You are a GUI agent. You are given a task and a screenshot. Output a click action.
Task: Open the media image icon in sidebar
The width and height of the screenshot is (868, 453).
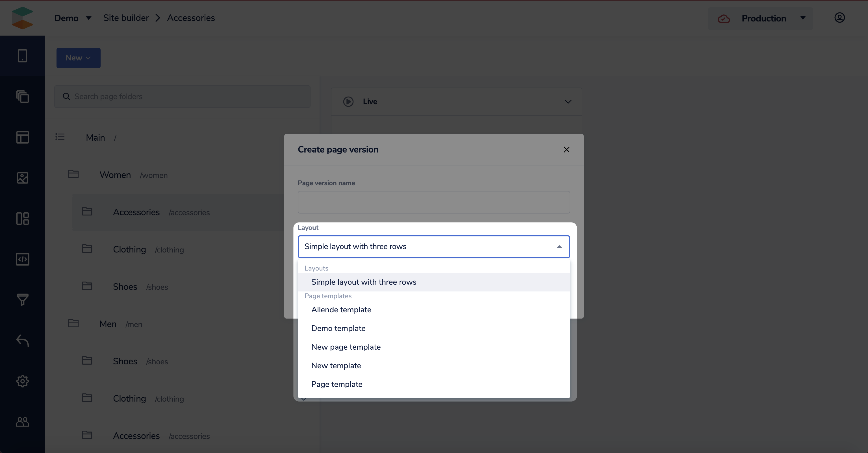coord(22,178)
